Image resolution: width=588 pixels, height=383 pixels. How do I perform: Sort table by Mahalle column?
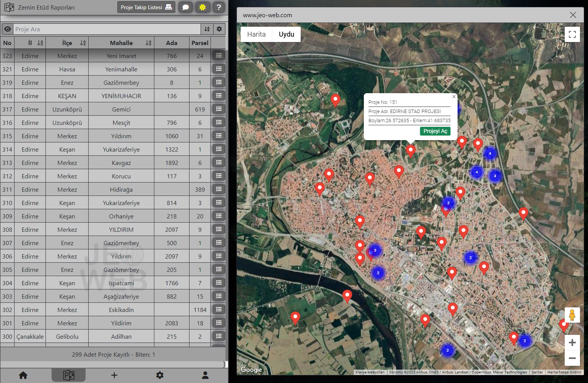pos(149,43)
